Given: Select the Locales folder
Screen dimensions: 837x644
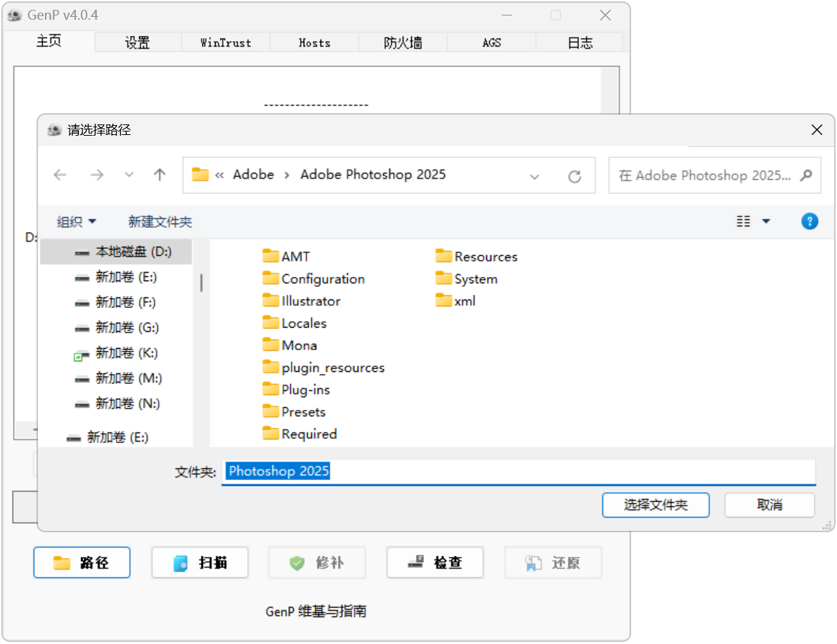Looking at the screenshot, I should pos(294,323).
